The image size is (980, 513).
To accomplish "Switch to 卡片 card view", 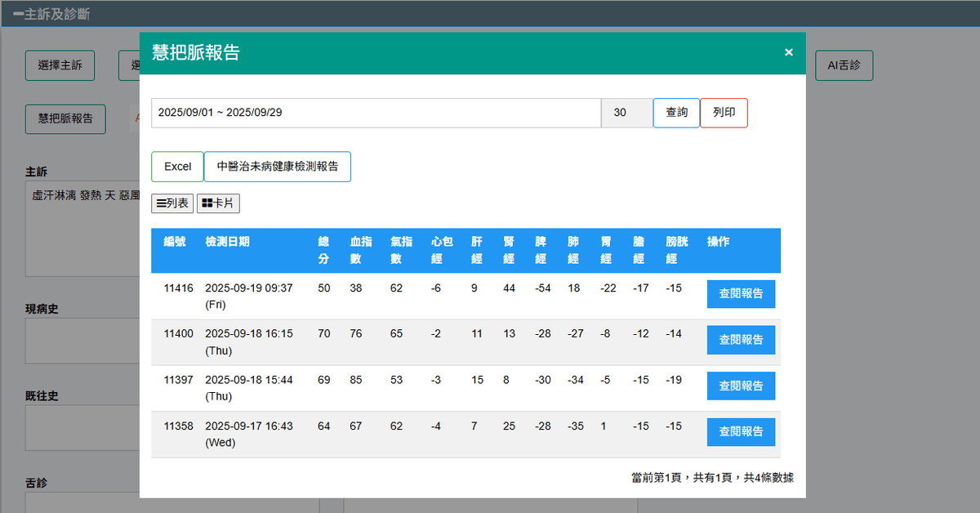I will (218, 203).
